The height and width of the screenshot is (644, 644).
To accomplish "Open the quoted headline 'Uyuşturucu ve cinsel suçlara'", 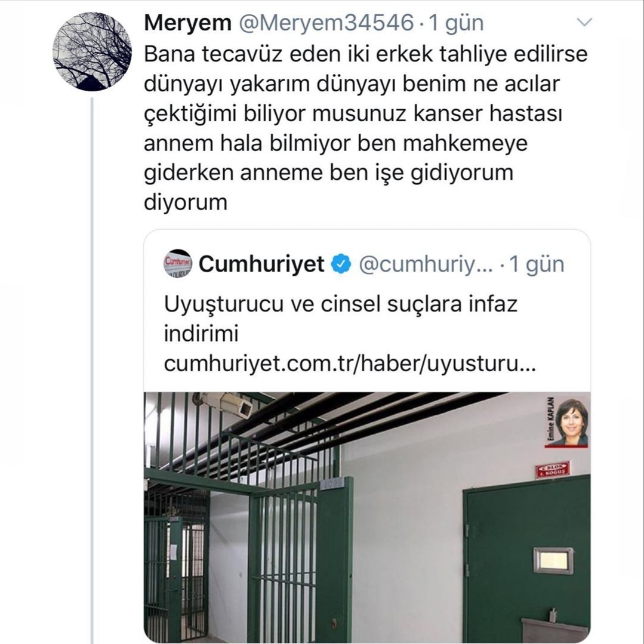I will click(x=340, y=318).
